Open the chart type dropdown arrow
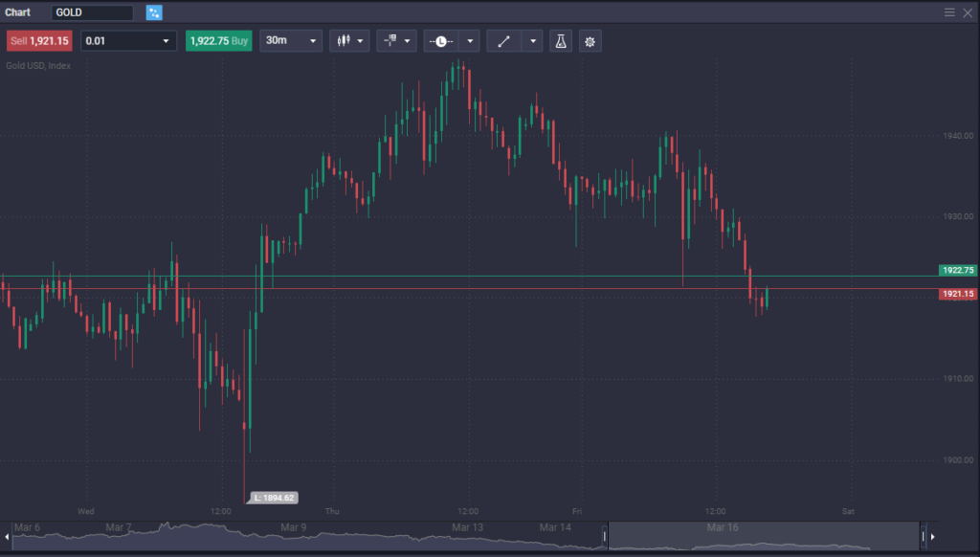The height and width of the screenshot is (557, 980). tap(361, 40)
